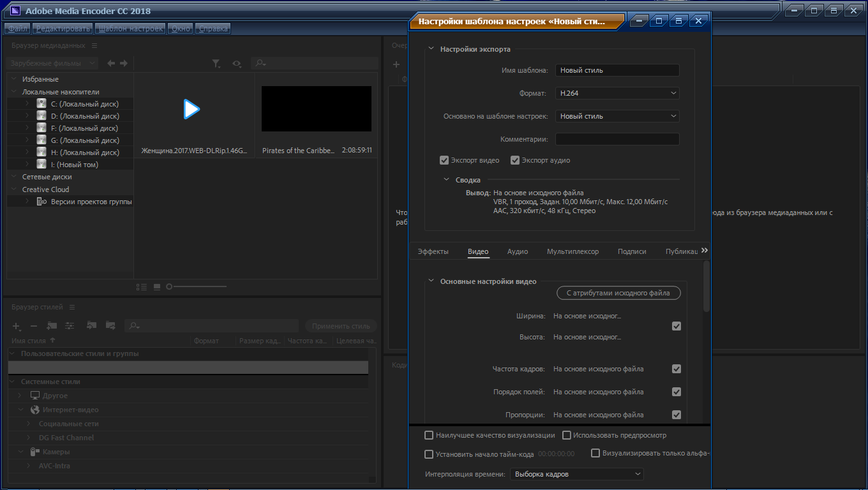The image size is (868, 490).
Task: Click the plus icon in the queue panel
Action: point(396,64)
